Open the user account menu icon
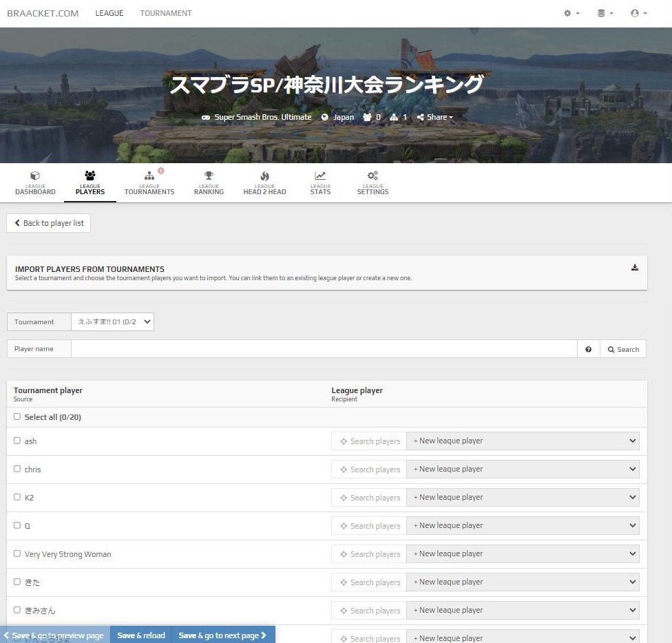 (x=638, y=13)
